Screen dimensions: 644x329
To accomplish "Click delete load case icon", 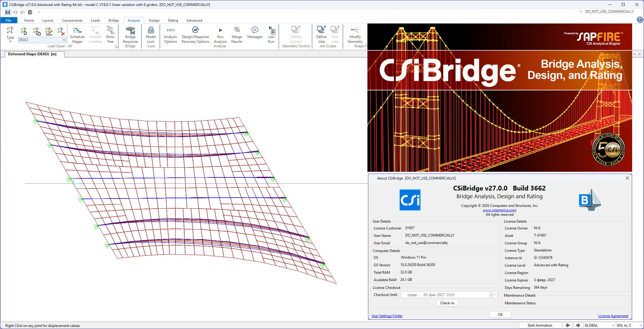I will point(61,31).
